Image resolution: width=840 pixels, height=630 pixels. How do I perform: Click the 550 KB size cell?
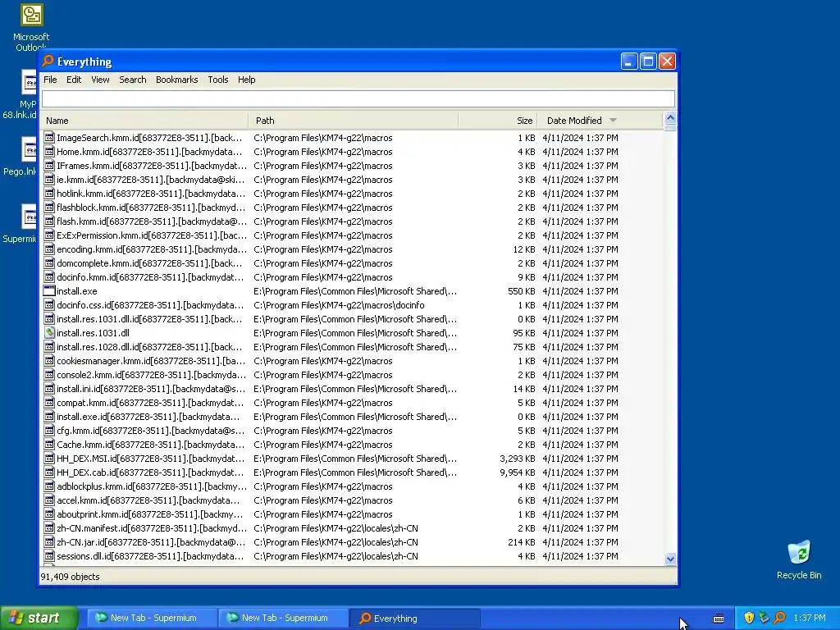(x=521, y=291)
